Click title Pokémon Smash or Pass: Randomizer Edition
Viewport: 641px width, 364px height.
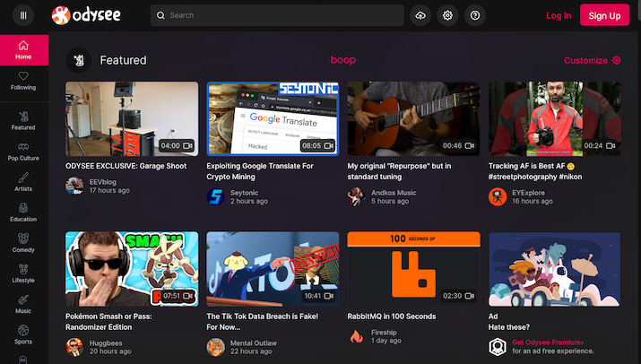(108, 322)
